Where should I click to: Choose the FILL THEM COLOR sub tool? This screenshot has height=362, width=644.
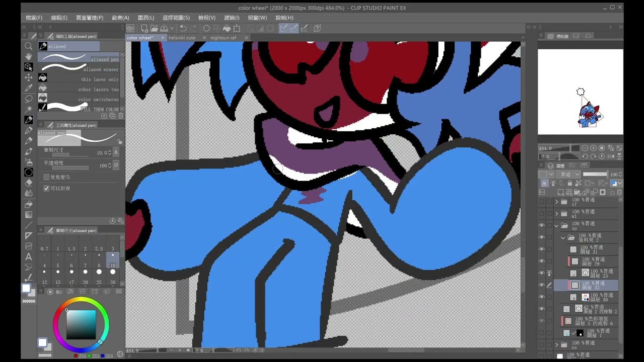(x=79, y=108)
